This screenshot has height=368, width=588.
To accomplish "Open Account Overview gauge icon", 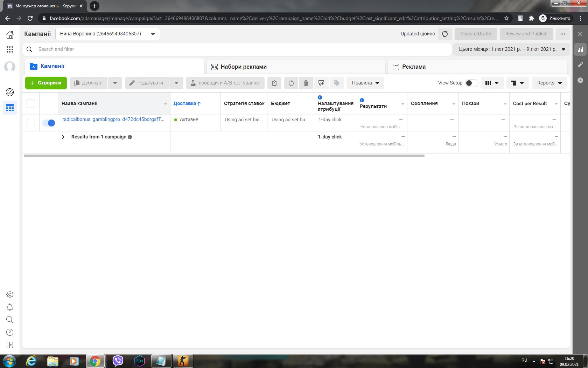I will click(x=10, y=92).
